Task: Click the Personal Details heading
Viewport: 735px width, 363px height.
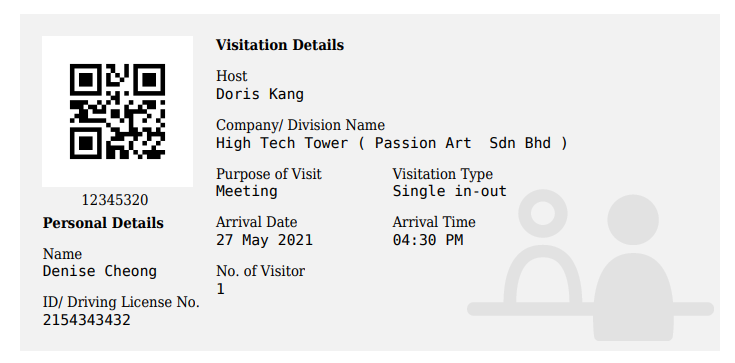Action: pos(103,223)
